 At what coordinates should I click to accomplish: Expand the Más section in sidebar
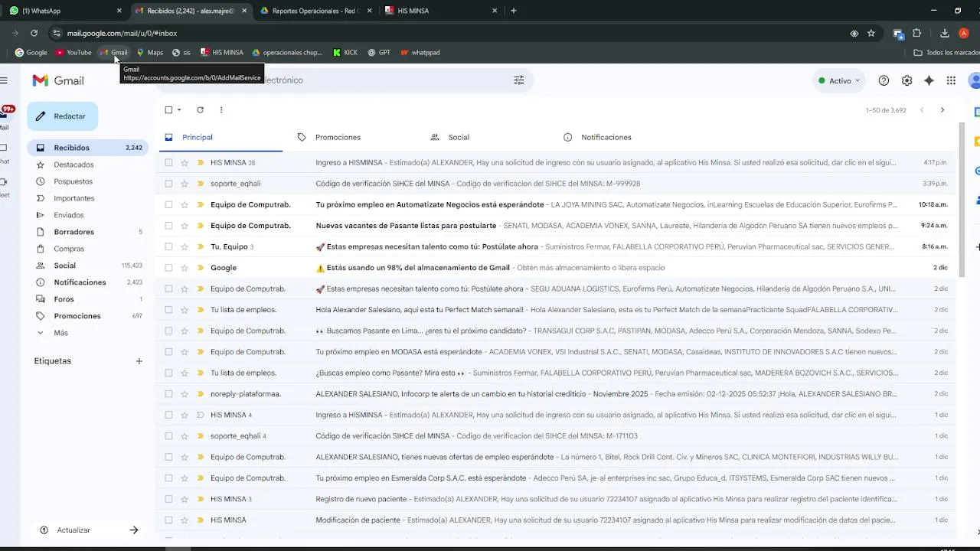point(60,333)
